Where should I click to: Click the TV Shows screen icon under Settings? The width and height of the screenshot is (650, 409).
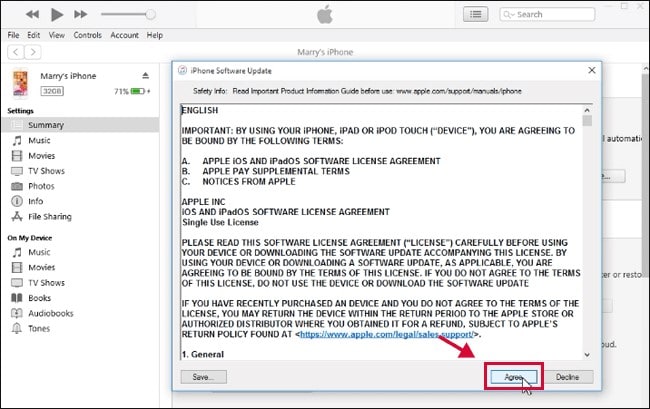(17, 171)
